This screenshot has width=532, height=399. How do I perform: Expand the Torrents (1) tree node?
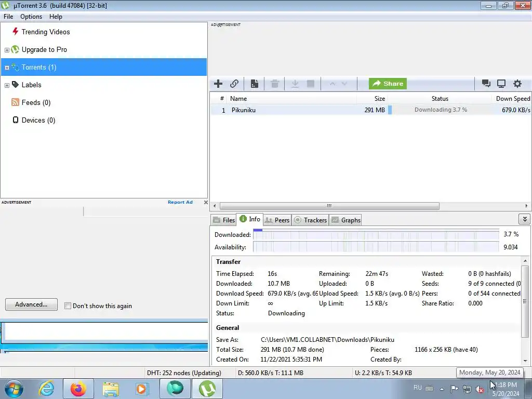[x=7, y=68]
